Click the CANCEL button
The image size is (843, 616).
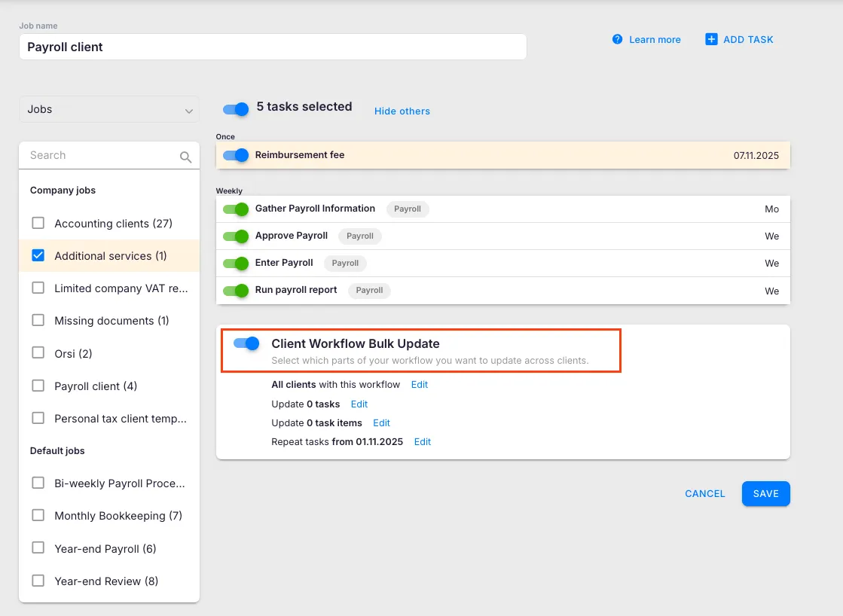704,494
